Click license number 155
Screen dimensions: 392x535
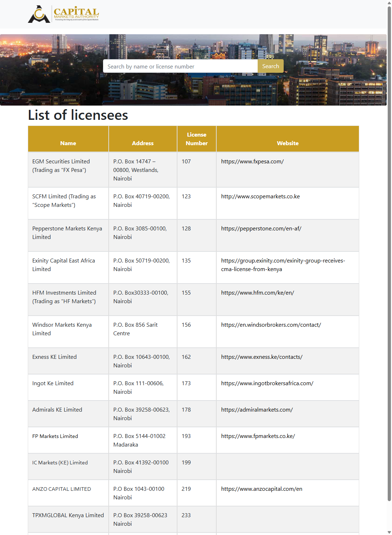click(186, 293)
